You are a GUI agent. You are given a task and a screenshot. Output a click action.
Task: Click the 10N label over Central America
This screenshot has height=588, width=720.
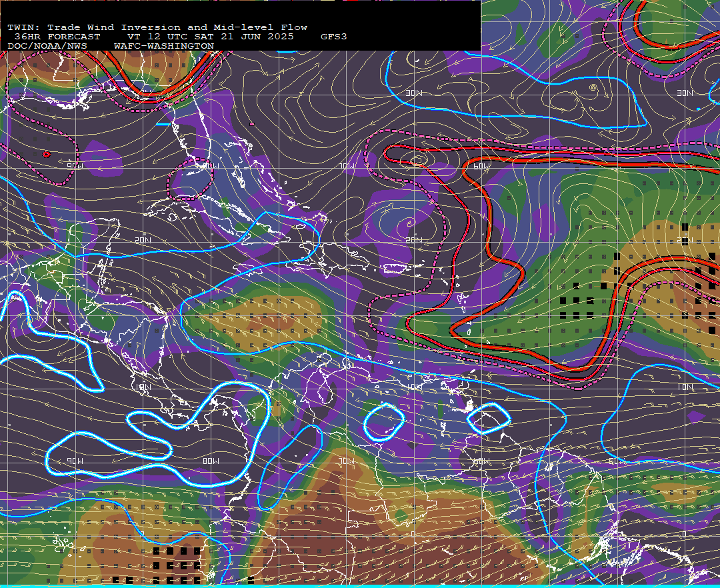[143, 387]
